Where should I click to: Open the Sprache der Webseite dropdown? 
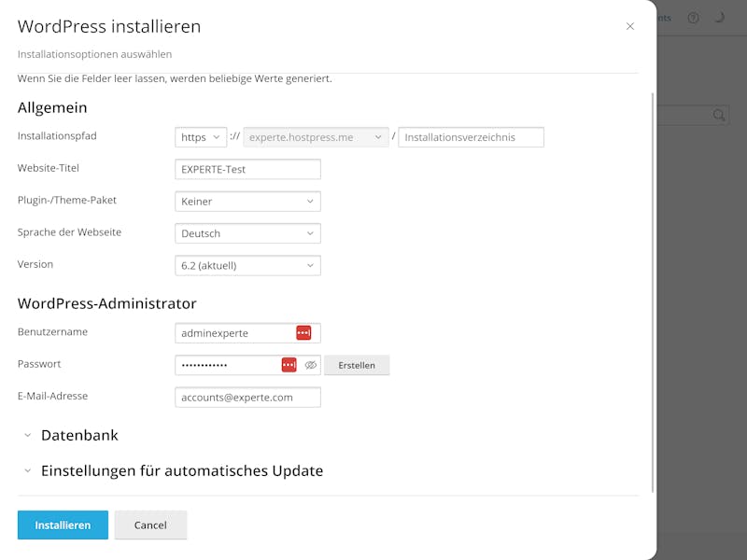click(247, 233)
